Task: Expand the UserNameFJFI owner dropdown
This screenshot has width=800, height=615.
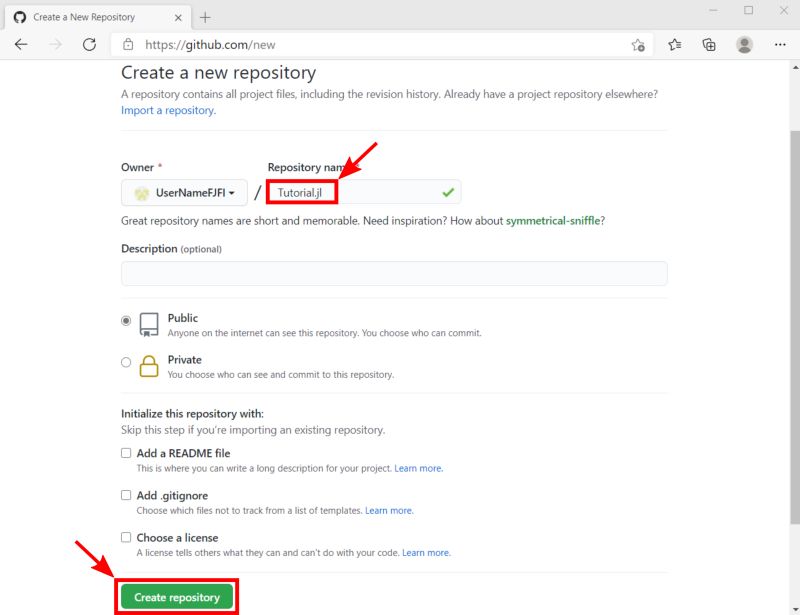Action: click(x=184, y=192)
